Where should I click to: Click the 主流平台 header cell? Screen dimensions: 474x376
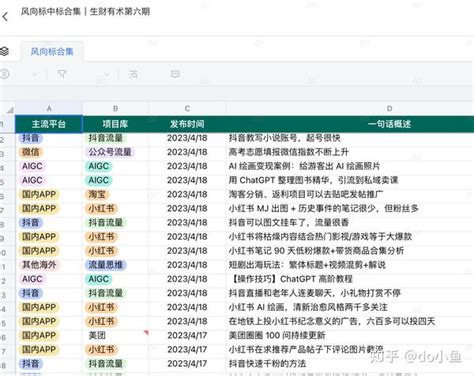(x=49, y=124)
